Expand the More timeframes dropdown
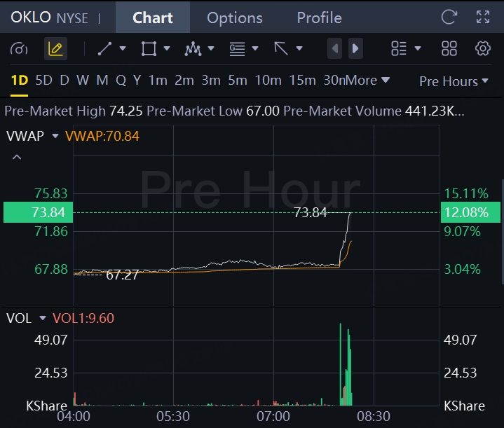The image size is (504, 428). pos(366,80)
